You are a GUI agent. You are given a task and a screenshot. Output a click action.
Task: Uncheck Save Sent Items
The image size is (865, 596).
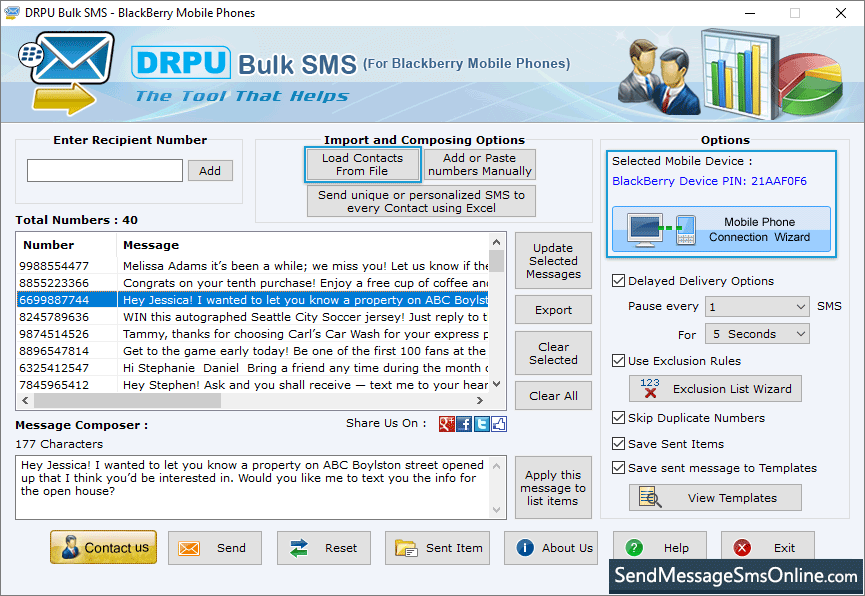[618, 444]
